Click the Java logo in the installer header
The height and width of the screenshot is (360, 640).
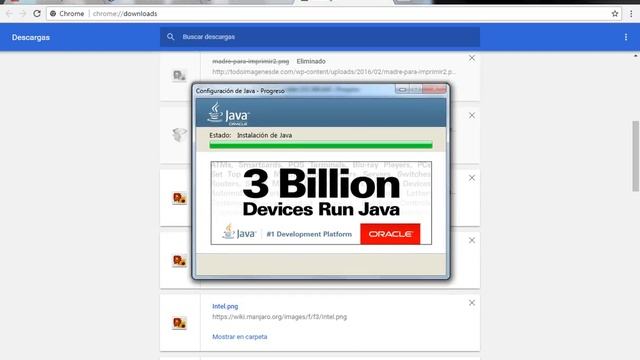(x=228, y=113)
